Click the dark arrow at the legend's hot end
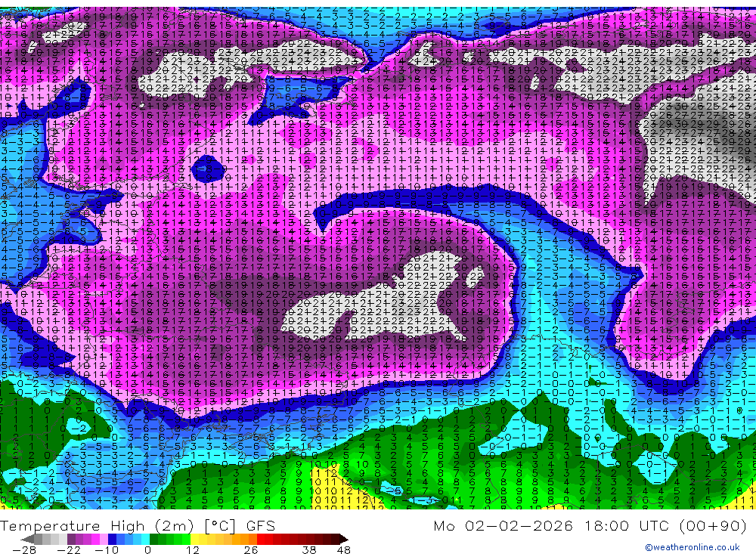 click(344, 539)
